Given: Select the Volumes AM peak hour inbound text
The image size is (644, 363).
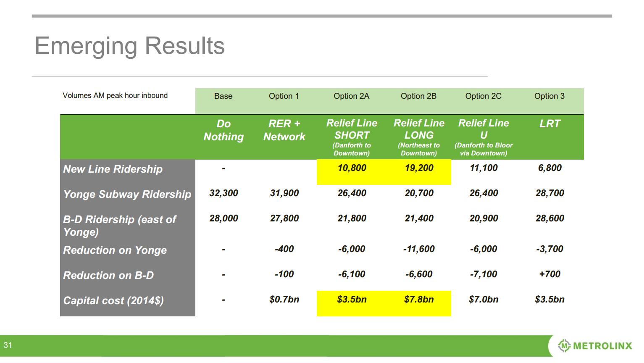Looking at the screenshot, I should [115, 96].
